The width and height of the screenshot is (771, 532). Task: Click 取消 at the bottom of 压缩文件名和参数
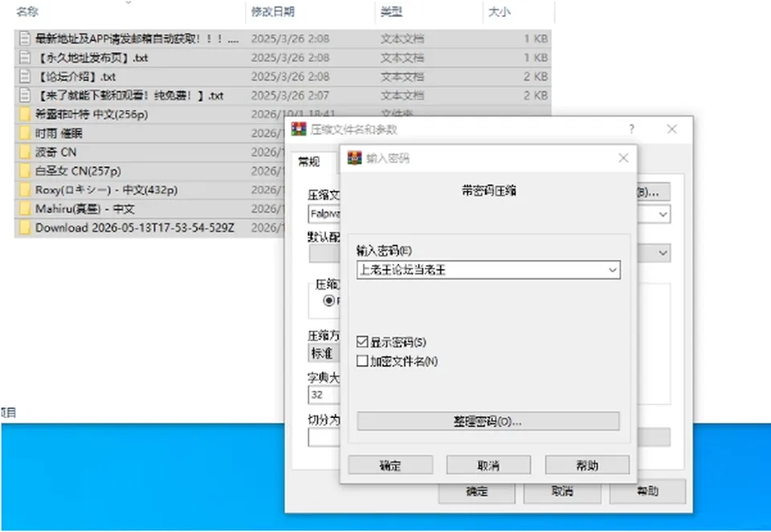tap(562, 492)
